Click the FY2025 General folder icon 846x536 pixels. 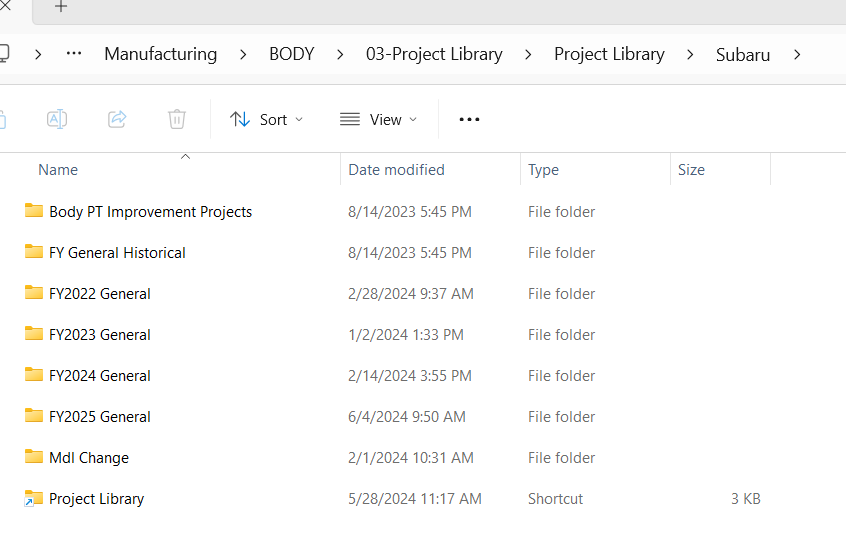[34, 416]
